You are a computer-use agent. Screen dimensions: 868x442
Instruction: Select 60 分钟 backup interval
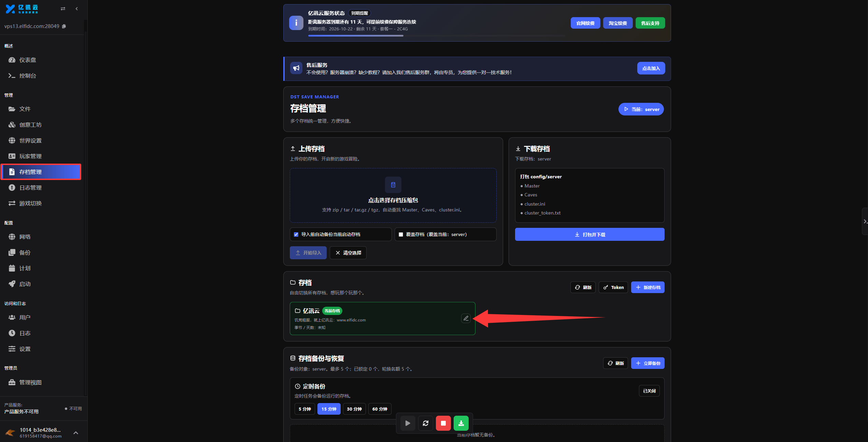380,409
